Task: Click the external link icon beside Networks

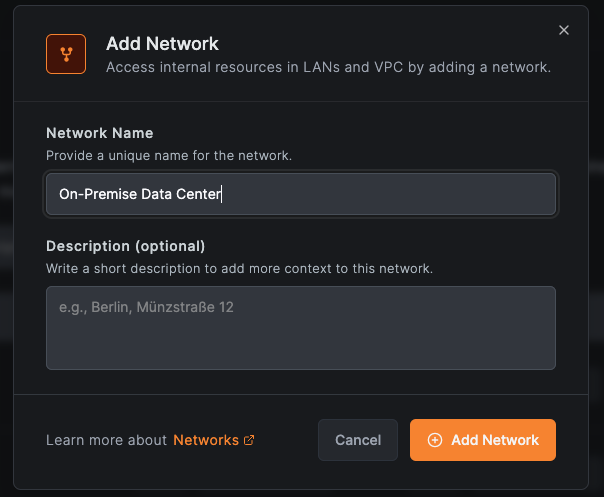Action: tap(249, 440)
